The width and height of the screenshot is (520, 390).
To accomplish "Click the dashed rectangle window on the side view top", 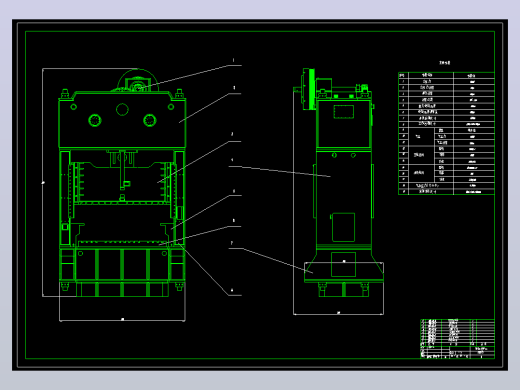I will (x=344, y=112).
